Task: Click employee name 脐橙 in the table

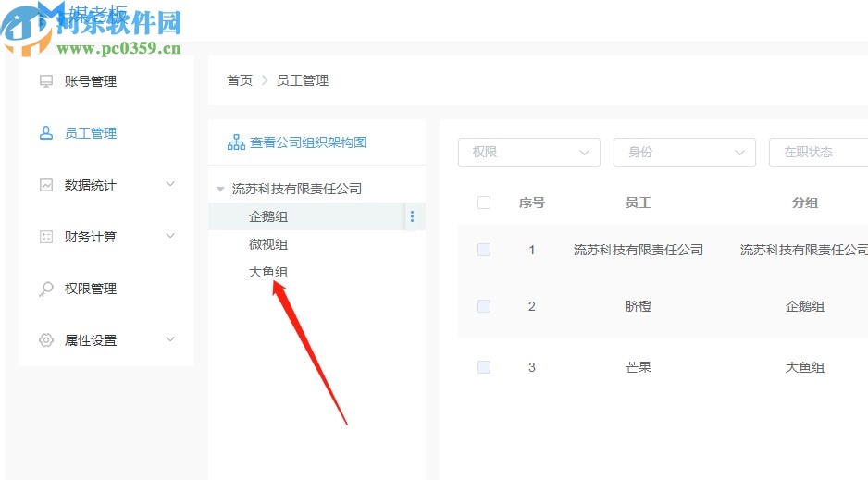Action: 639,306
